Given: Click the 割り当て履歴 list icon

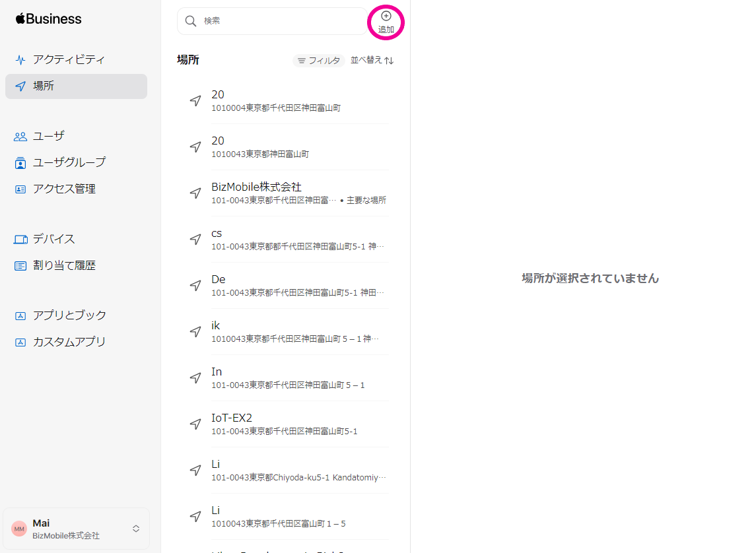Looking at the screenshot, I should [x=20, y=266].
